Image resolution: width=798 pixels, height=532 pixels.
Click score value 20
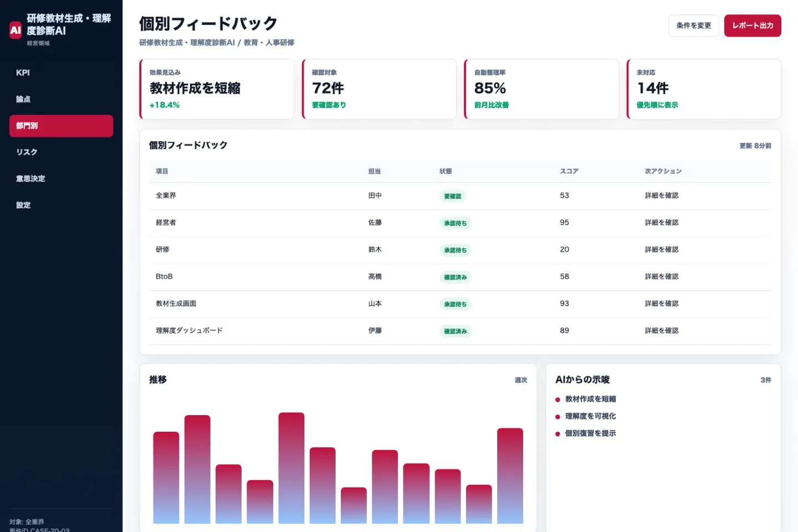click(x=564, y=249)
